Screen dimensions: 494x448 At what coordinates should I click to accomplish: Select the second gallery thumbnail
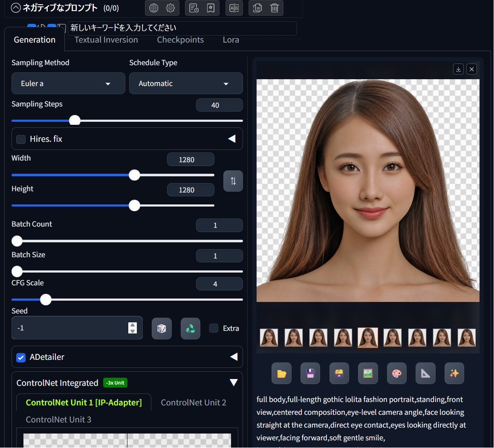coord(294,338)
